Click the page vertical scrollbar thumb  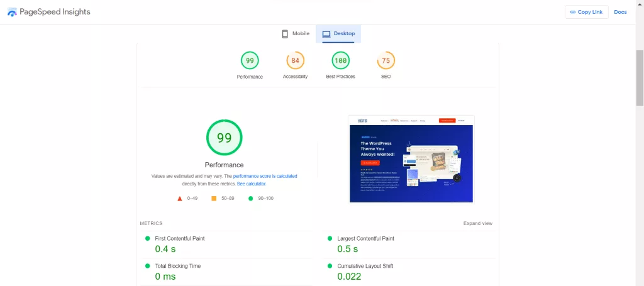640,78
